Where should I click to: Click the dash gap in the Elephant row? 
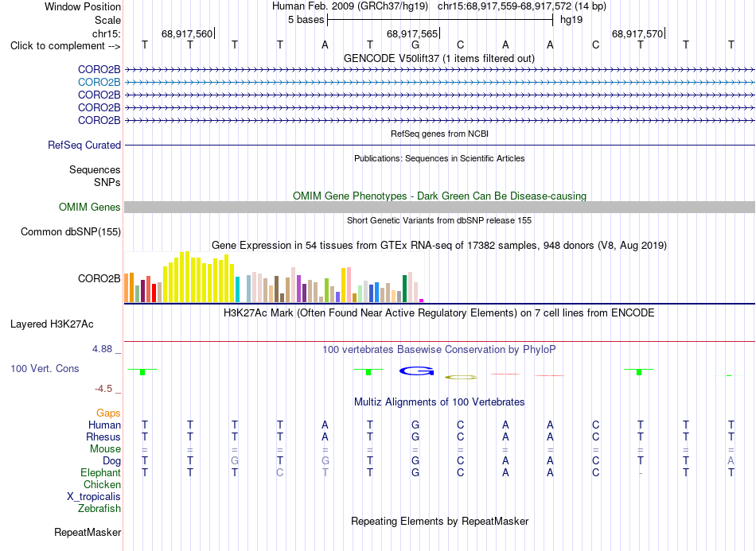point(640,473)
